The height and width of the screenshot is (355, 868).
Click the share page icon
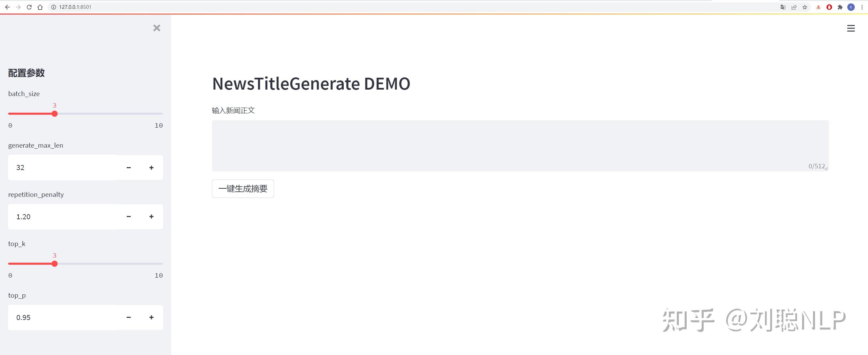(x=794, y=7)
